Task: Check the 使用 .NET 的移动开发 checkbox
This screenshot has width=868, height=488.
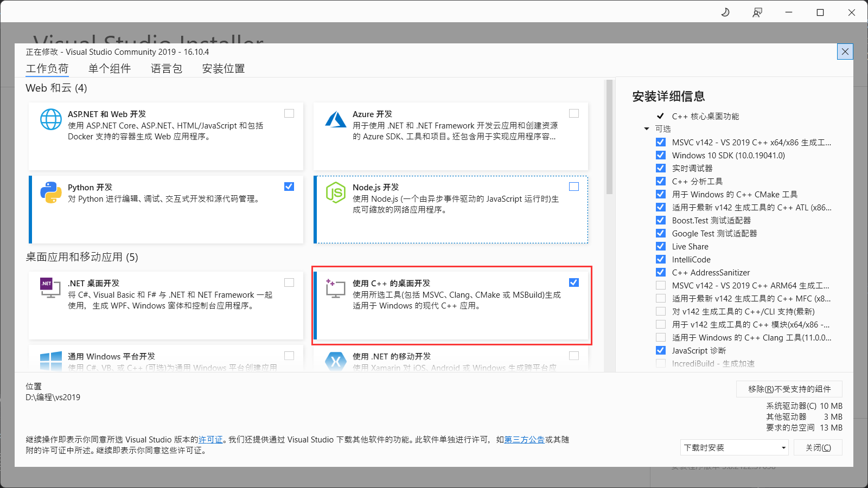Action: coord(574,356)
